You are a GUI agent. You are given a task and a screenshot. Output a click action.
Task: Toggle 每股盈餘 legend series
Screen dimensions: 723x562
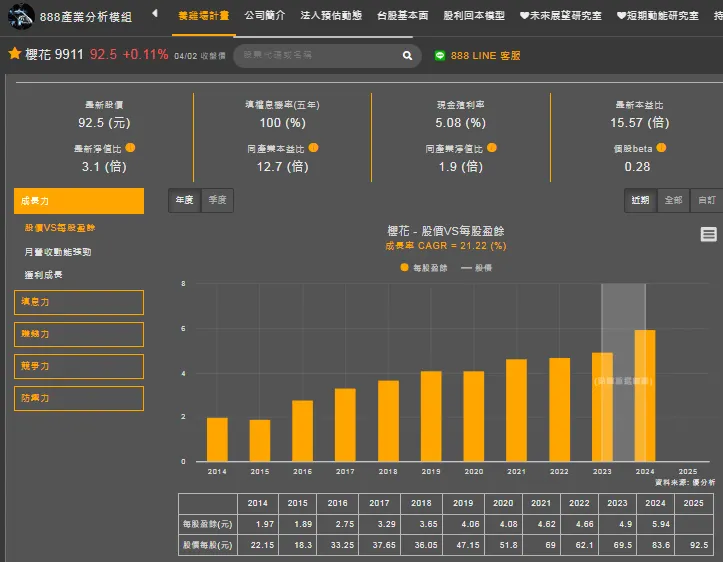tap(424, 268)
